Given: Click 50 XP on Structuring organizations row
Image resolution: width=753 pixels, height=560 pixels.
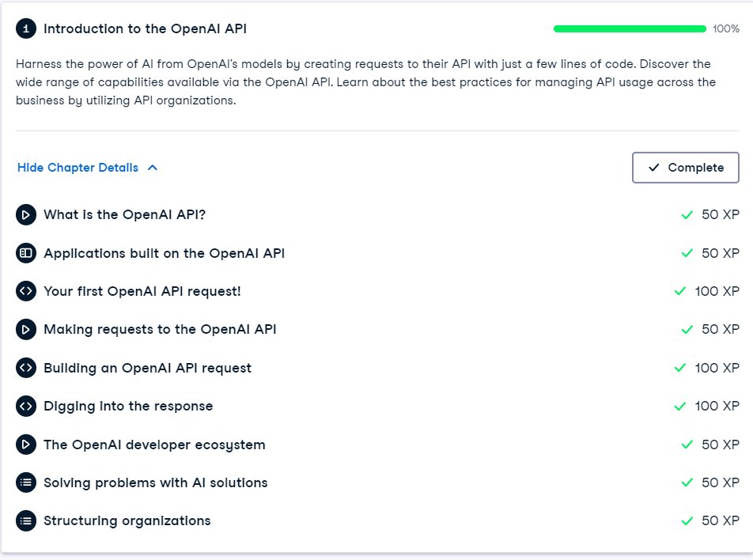Looking at the screenshot, I should pyautogui.click(x=721, y=521).
